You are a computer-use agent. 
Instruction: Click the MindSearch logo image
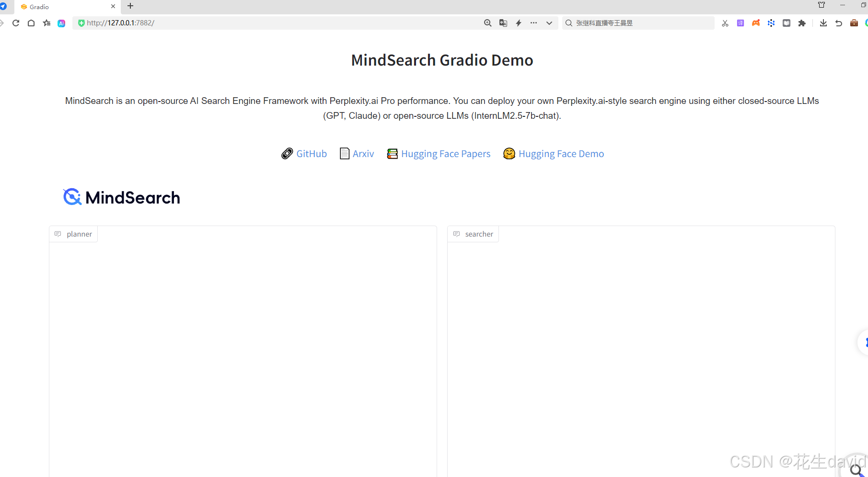pyautogui.click(x=122, y=197)
